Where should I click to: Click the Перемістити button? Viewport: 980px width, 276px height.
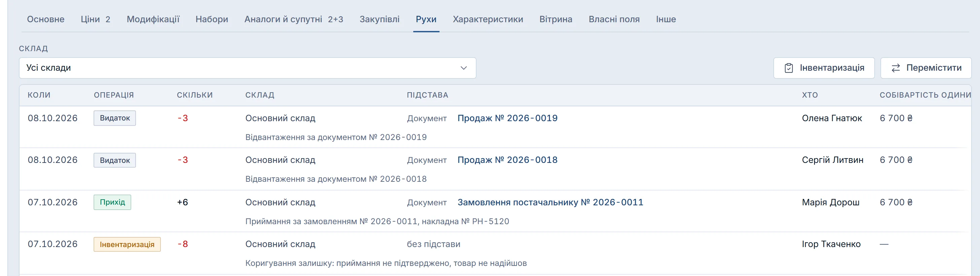coord(926,68)
